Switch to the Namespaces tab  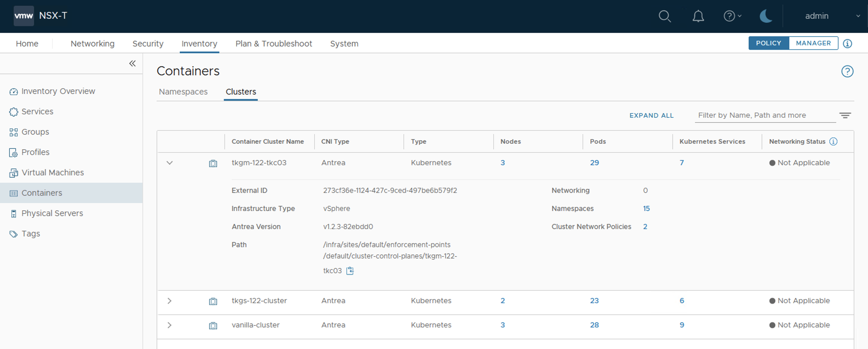[x=183, y=92]
